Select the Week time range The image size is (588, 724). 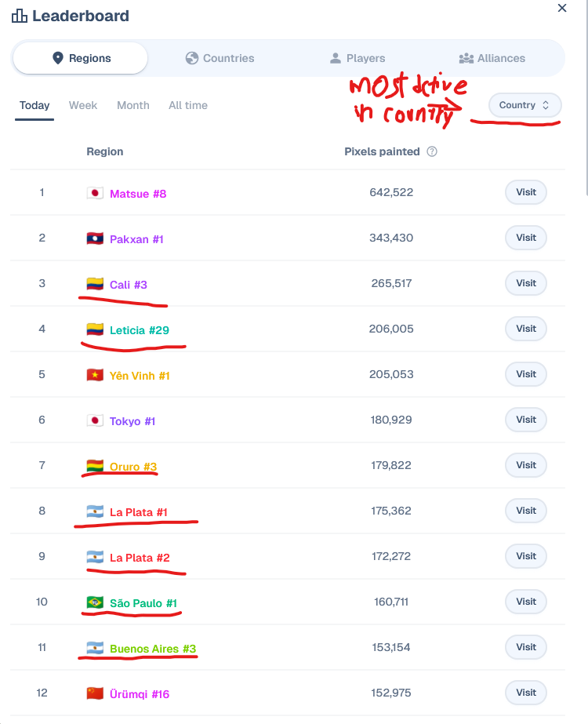[x=83, y=105]
